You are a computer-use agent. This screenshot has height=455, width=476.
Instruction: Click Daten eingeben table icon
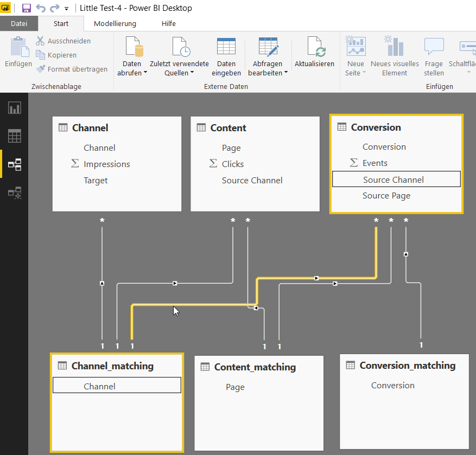pos(226,46)
